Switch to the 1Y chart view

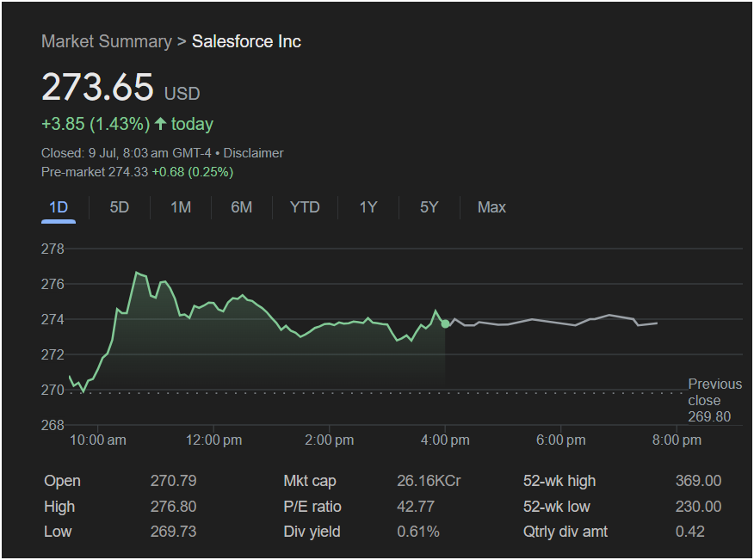pyautogui.click(x=368, y=207)
